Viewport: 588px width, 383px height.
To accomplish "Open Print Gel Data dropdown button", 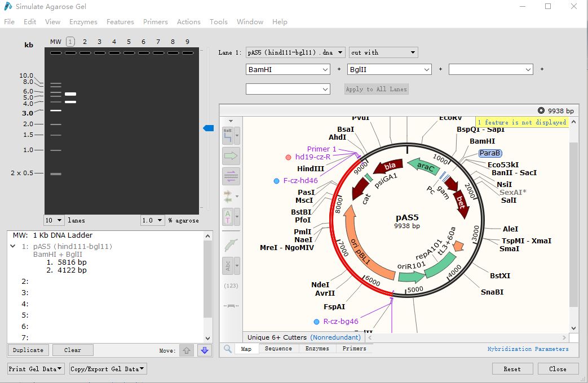I will 36,369.
